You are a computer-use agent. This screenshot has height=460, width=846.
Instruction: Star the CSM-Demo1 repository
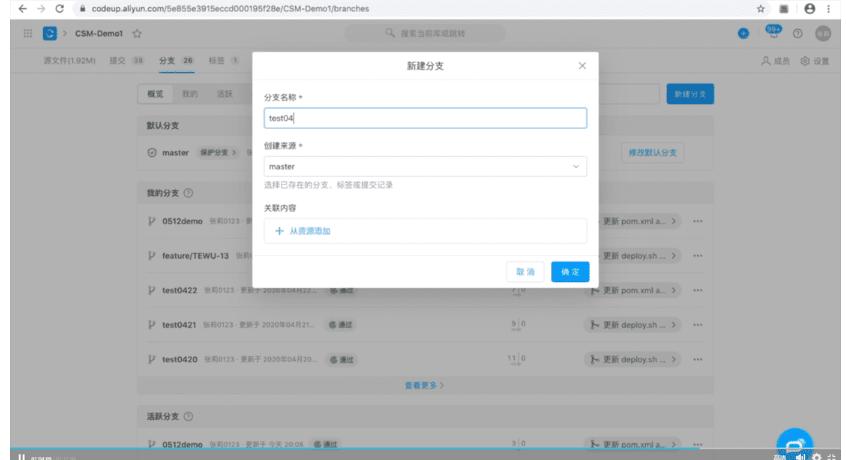click(x=137, y=33)
